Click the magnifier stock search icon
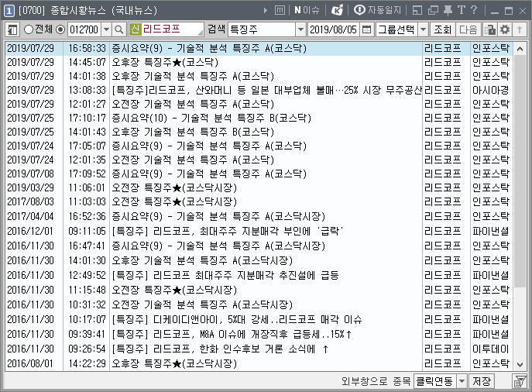 click(x=118, y=30)
